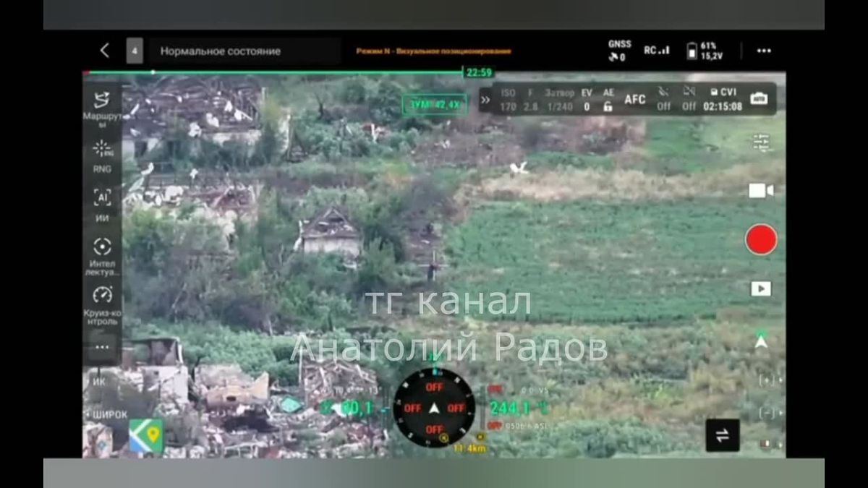
Task: Adjust Затвор shutter 1/240 setting
Action: tap(560, 100)
